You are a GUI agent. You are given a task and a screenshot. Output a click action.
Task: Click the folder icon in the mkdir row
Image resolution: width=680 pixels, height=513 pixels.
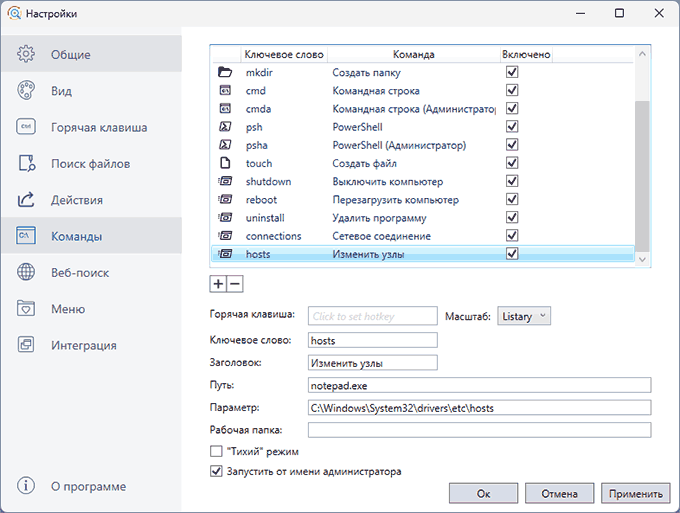(225, 72)
